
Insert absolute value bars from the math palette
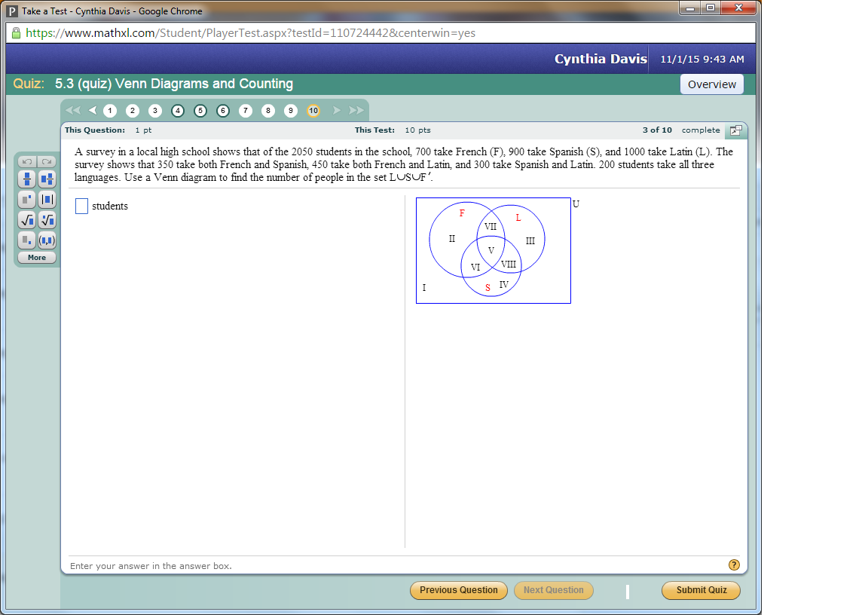coord(46,198)
